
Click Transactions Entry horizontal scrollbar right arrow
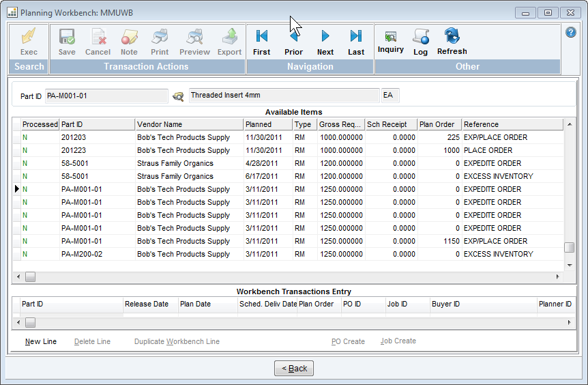(x=570, y=322)
